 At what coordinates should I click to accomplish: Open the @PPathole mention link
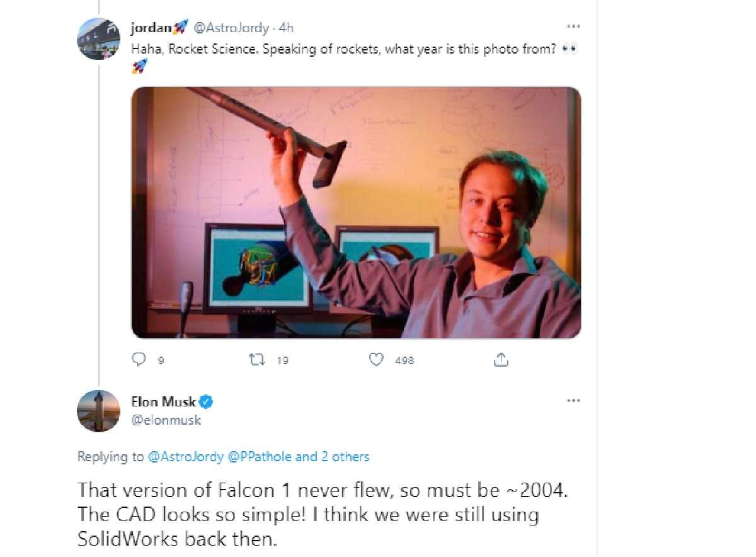click(x=260, y=457)
